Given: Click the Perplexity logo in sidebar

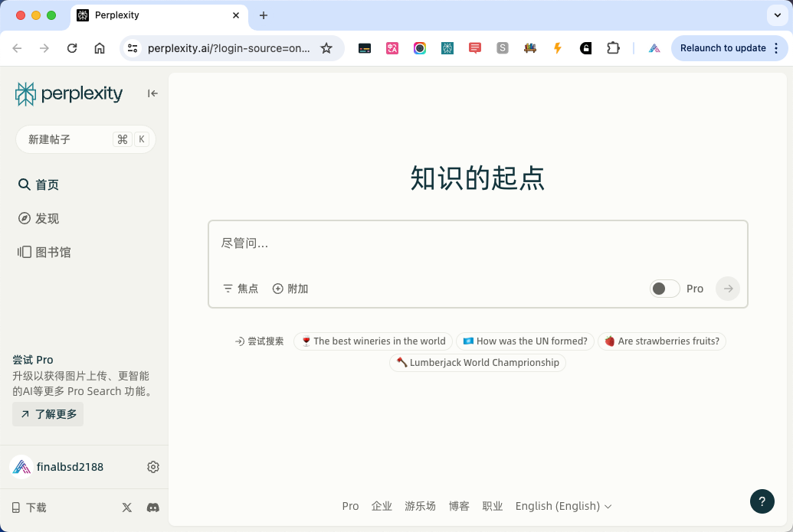Looking at the screenshot, I should [68, 93].
